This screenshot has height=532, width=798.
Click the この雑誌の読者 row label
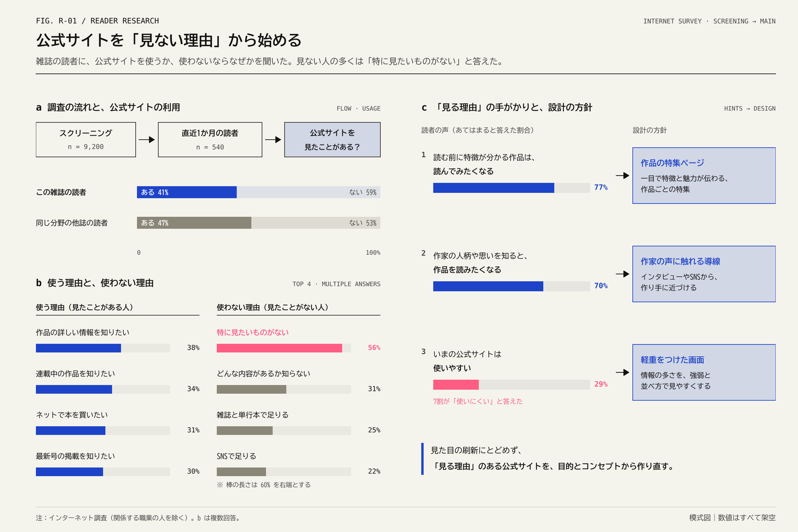click(61, 192)
